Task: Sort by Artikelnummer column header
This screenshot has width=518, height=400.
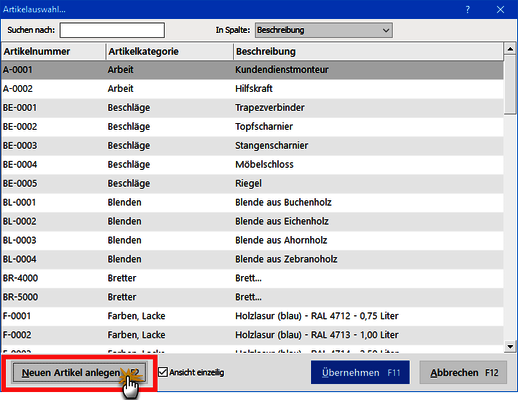Action: coord(53,52)
